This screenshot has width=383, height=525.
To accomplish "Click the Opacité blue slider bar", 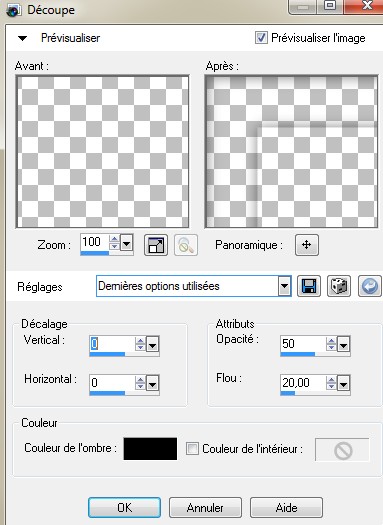I will [298, 354].
